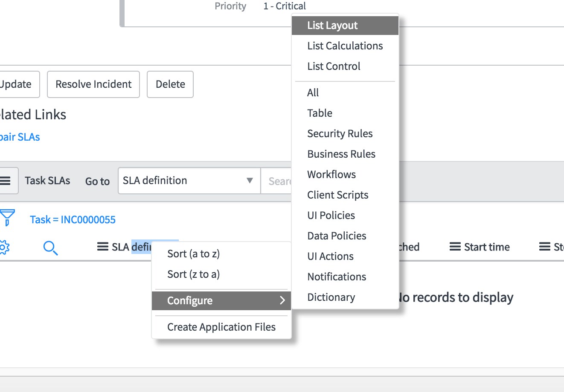Viewport: 564px width, 392px height.
Task: Choose List Calculations menu entry
Action: coord(345,46)
